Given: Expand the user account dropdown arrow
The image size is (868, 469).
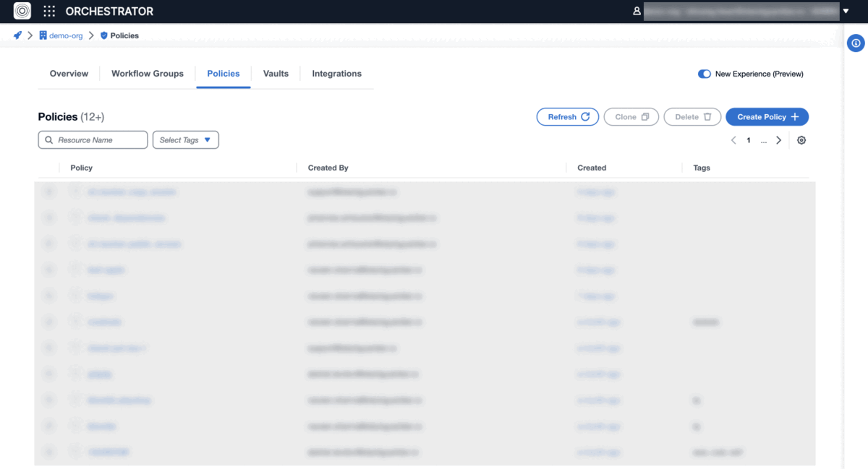Looking at the screenshot, I should 846,12.
